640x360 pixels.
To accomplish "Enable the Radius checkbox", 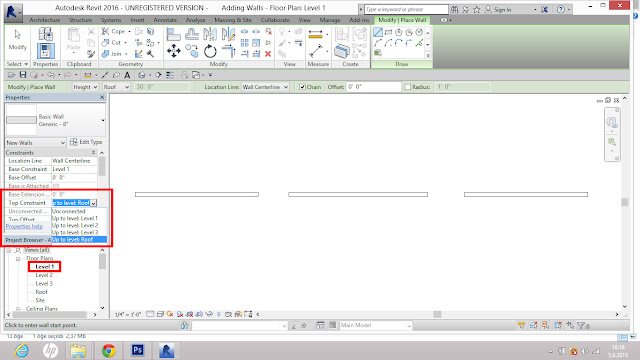I will (408, 87).
